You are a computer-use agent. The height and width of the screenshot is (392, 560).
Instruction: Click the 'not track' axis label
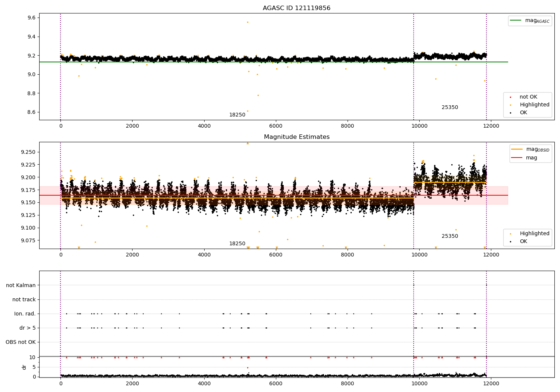click(x=24, y=300)
